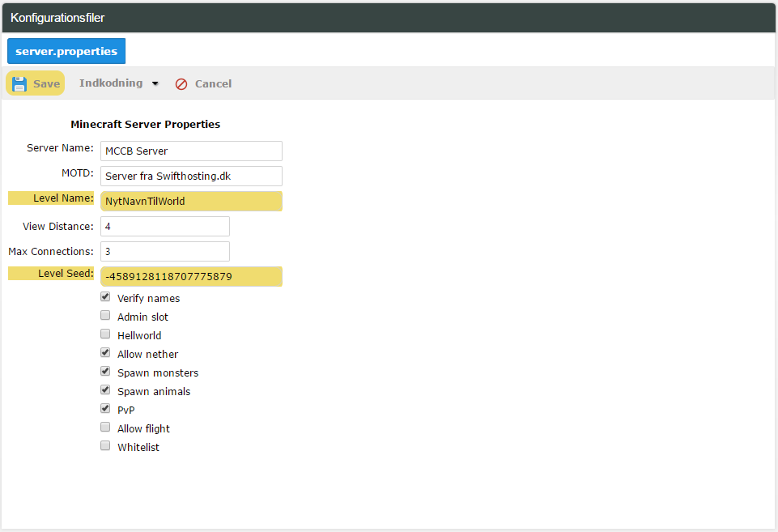Open the Indkodning dropdown menu

119,83
